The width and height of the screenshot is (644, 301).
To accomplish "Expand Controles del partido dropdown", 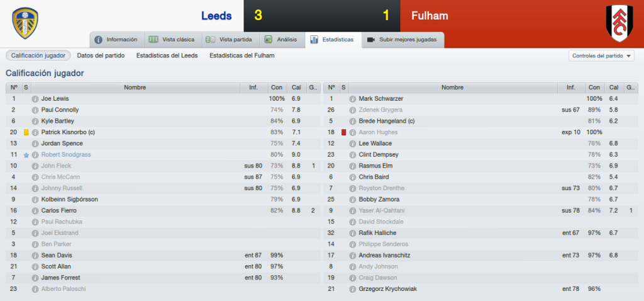I will (x=601, y=56).
